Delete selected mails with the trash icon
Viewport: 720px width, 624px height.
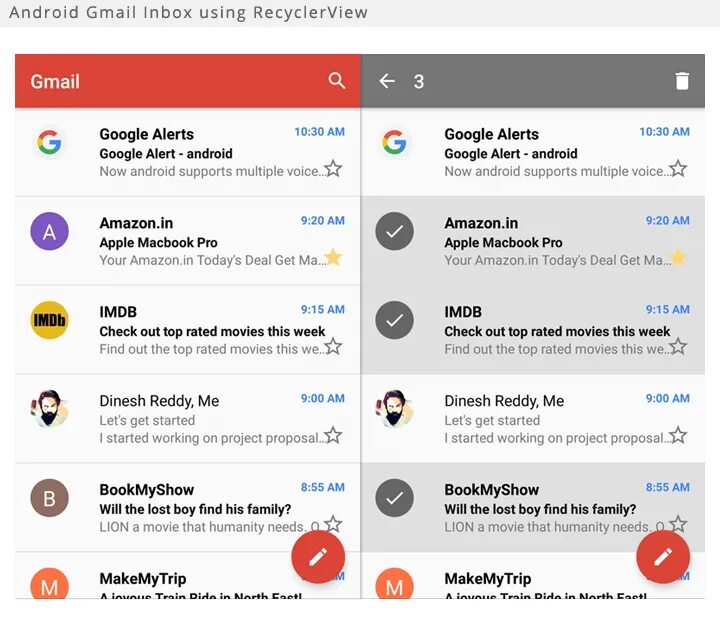coord(682,81)
